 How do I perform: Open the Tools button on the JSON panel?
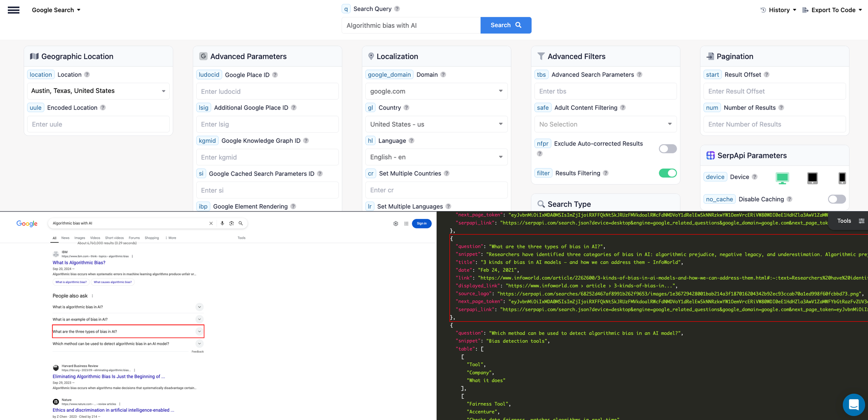(x=850, y=221)
